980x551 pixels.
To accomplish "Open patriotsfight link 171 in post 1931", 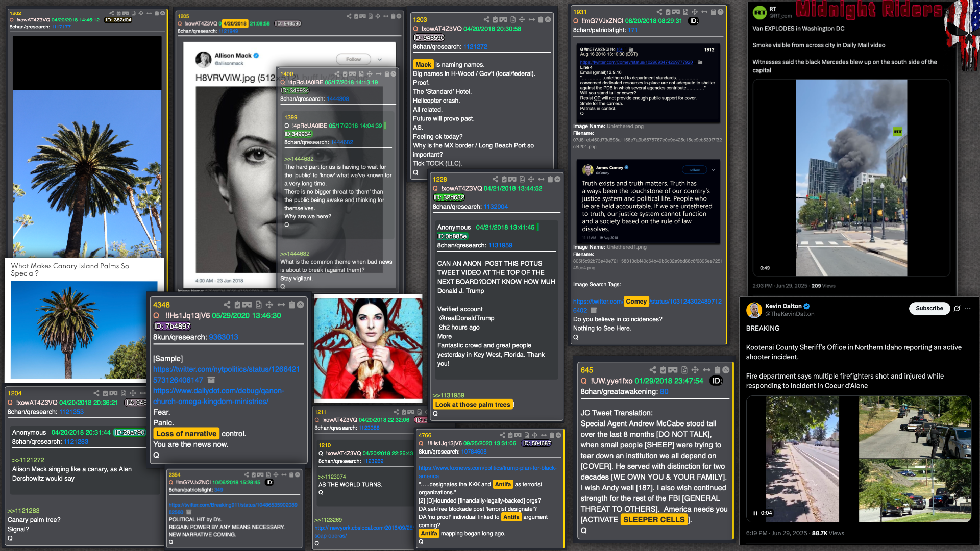I will 632,30.
